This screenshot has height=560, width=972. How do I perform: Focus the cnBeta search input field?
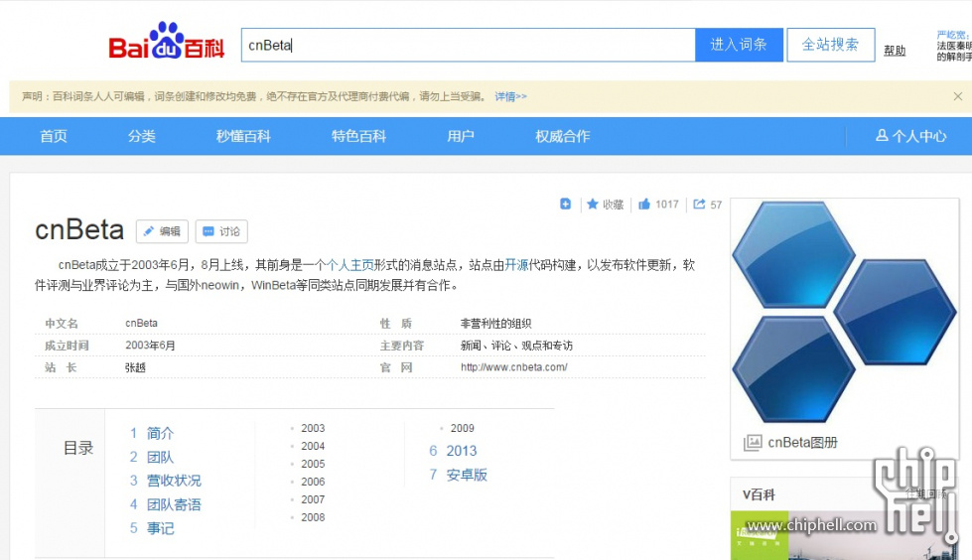coord(468,45)
